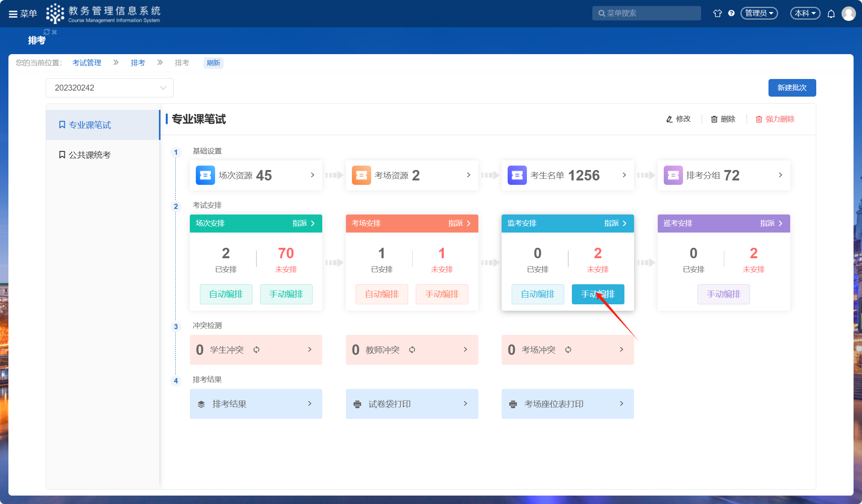Click the skin theme shirt icon
This screenshot has width=862, height=504.
[x=717, y=13]
